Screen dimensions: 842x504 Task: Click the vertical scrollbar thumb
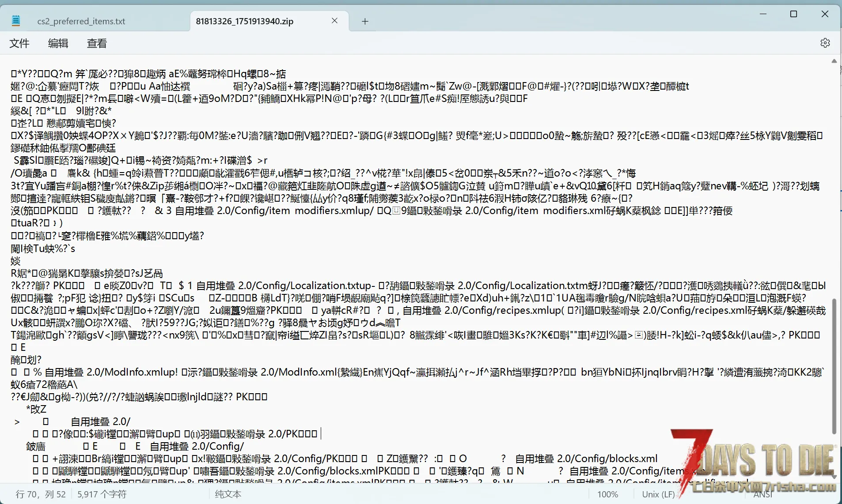834,366
